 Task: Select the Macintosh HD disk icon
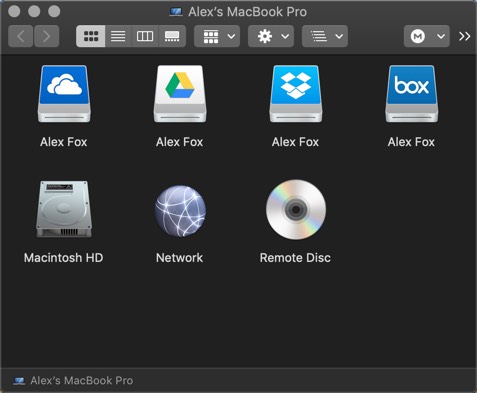click(x=64, y=209)
